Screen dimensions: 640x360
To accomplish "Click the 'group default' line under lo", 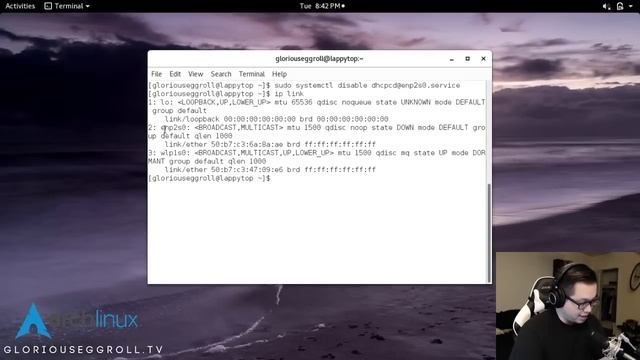I will coord(179,111).
